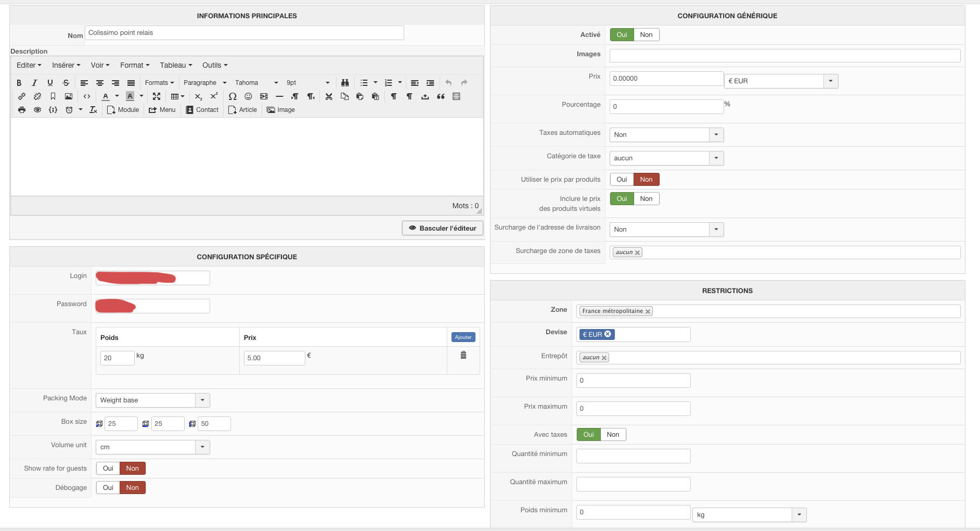980x531 pixels.
Task: Open the Packing Mode dropdown
Action: [x=202, y=400]
